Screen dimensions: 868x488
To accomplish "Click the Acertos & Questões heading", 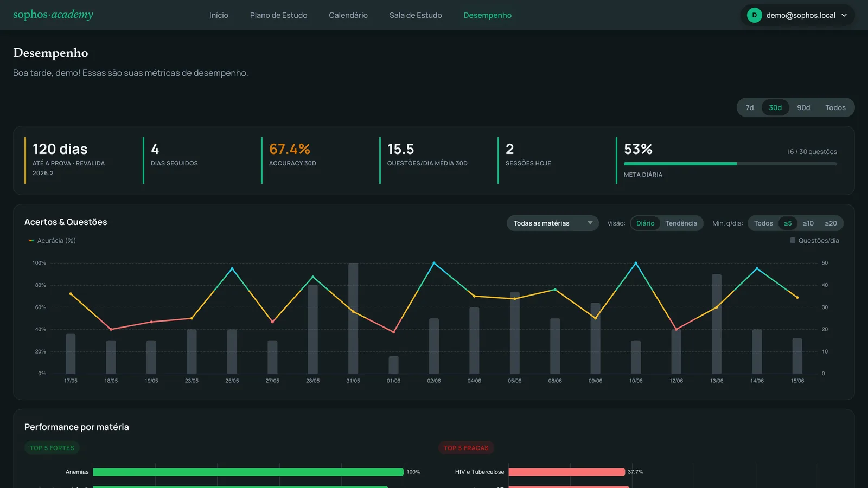I will click(x=66, y=222).
